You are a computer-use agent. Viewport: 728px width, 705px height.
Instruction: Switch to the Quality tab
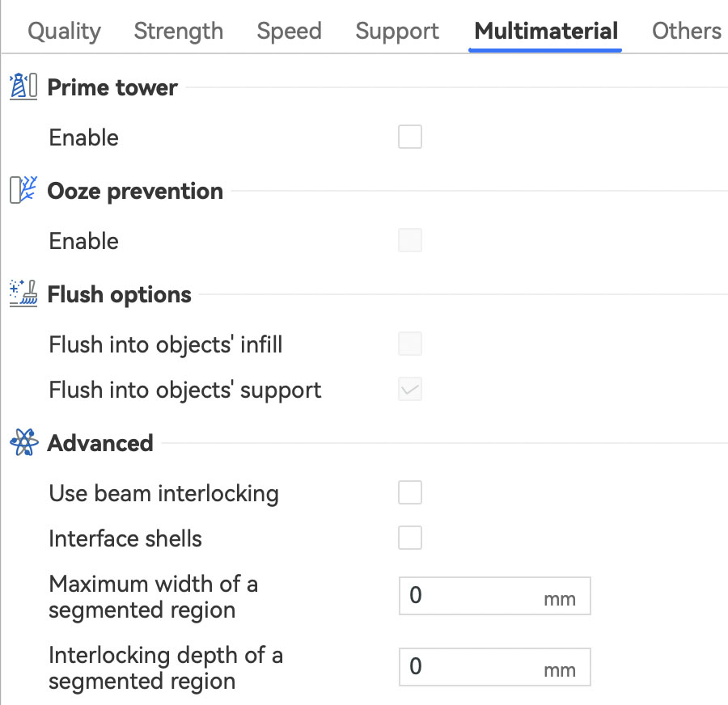(64, 32)
